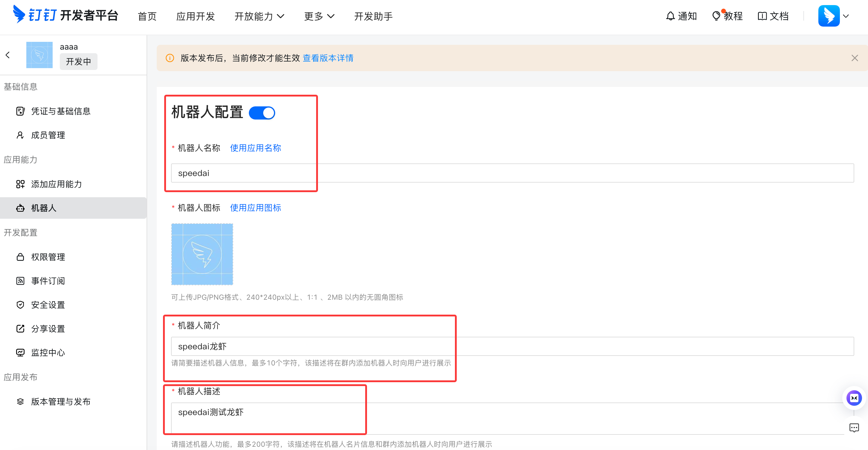
Task: Go back with the left chevron arrow
Action: pyautogui.click(x=8, y=55)
